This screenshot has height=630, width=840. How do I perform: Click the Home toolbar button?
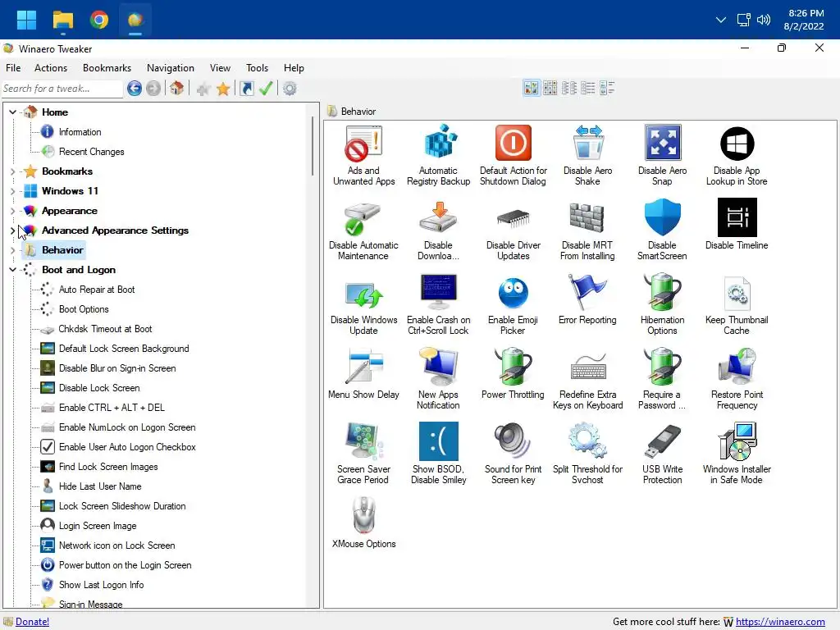coord(177,89)
